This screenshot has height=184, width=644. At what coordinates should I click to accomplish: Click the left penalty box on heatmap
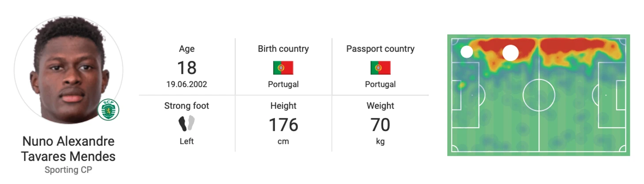[x=466, y=95]
